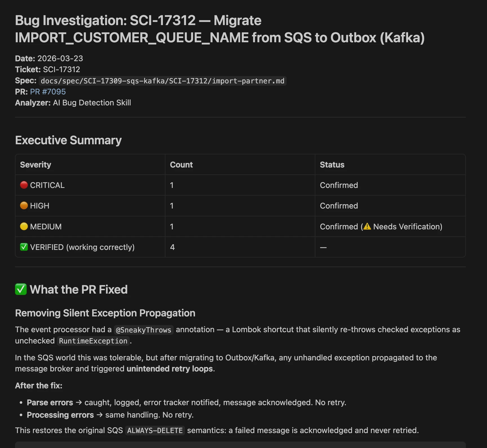Click the Confirmed status in CRITICAL row

click(x=339, y=185)
